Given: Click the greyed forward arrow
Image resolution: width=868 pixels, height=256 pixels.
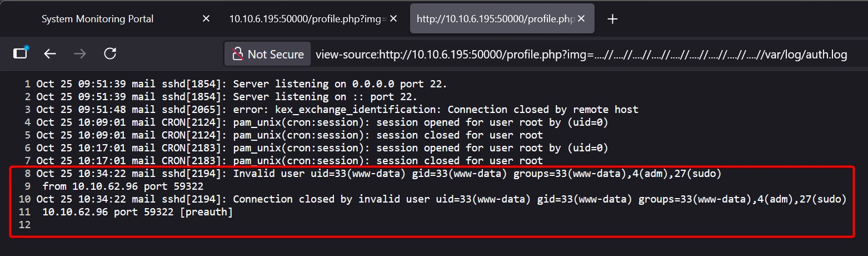Looking at the screenshot, I should pos(80,53).
